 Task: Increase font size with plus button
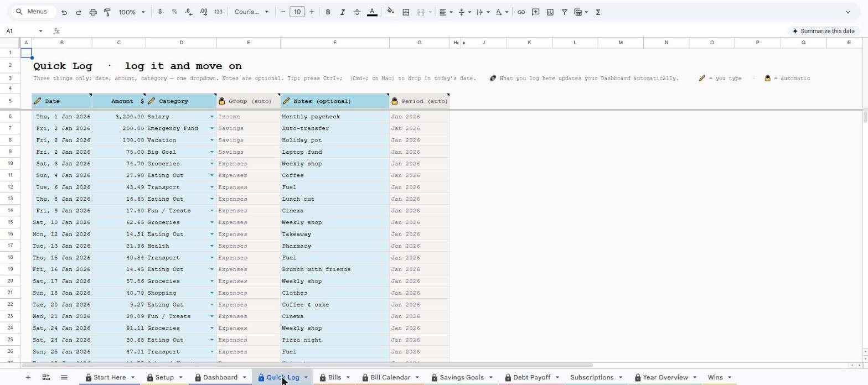tap(312, 12)
